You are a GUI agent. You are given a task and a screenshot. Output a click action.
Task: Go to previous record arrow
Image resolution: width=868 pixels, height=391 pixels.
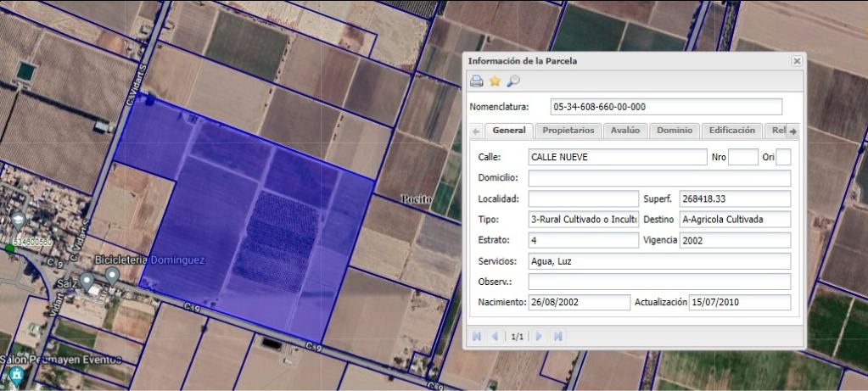(495, 336)
